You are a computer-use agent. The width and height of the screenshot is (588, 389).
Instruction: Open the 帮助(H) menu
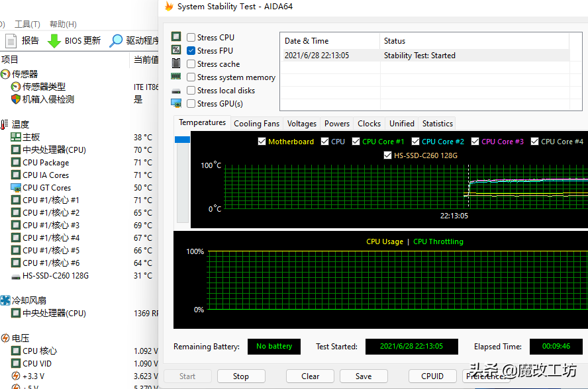(63, 24)
